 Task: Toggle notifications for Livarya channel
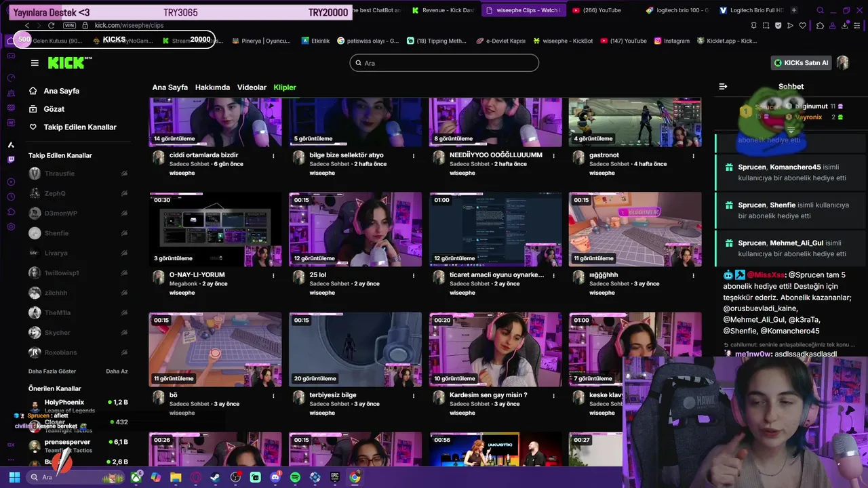click(124, 253)
